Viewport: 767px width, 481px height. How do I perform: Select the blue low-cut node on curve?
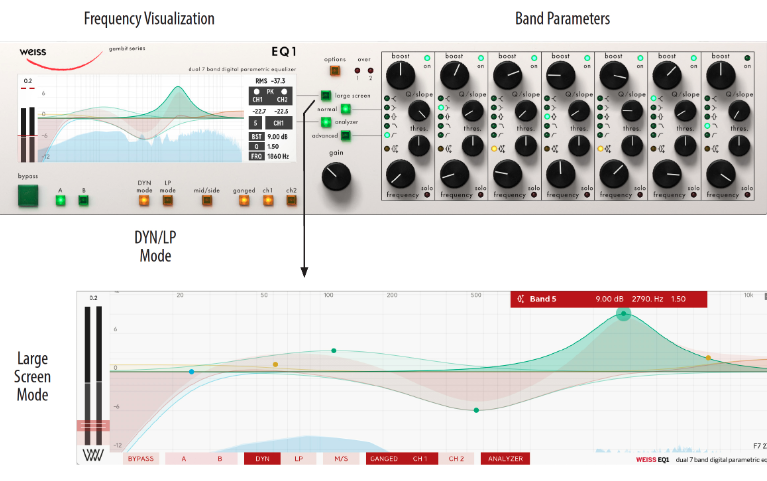click(x=192, y=372)
